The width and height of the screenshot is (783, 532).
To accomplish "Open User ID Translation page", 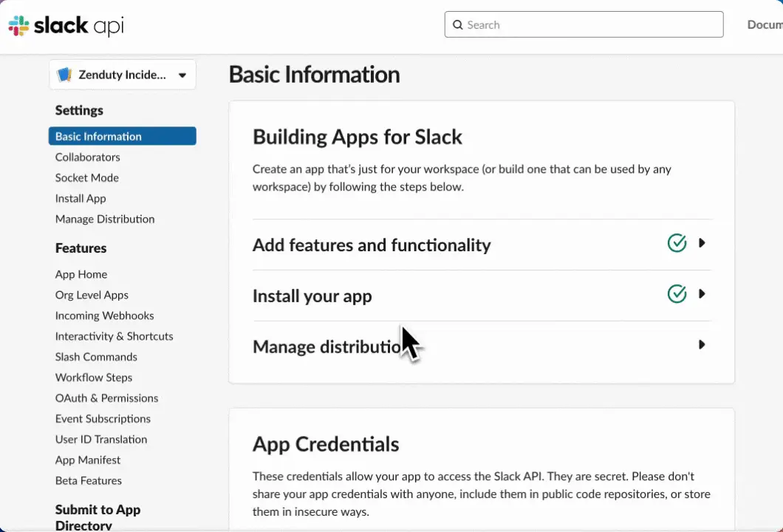I will pos(101,439).
